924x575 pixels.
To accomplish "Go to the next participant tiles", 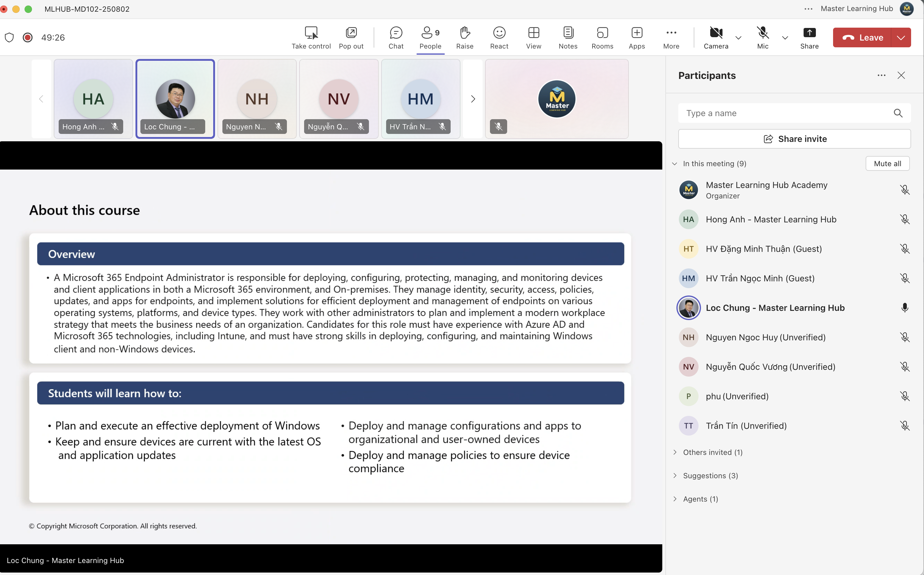I will [473, 99].
